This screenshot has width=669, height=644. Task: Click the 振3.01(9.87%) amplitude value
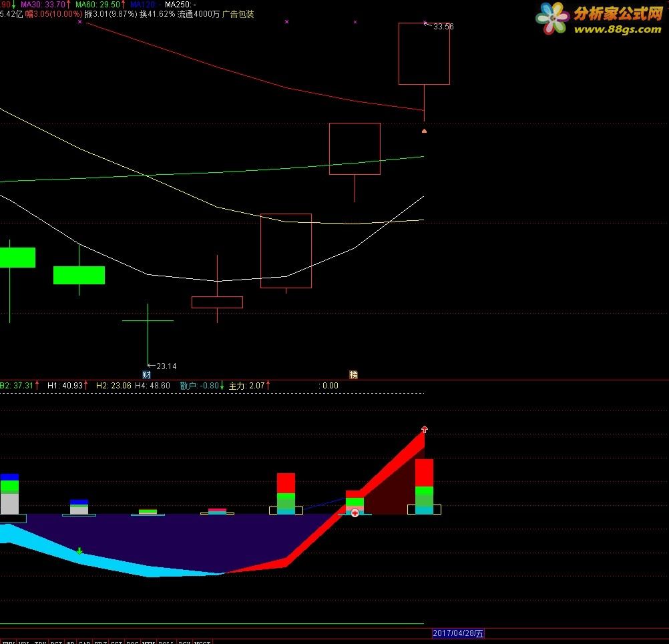point(111,14)
